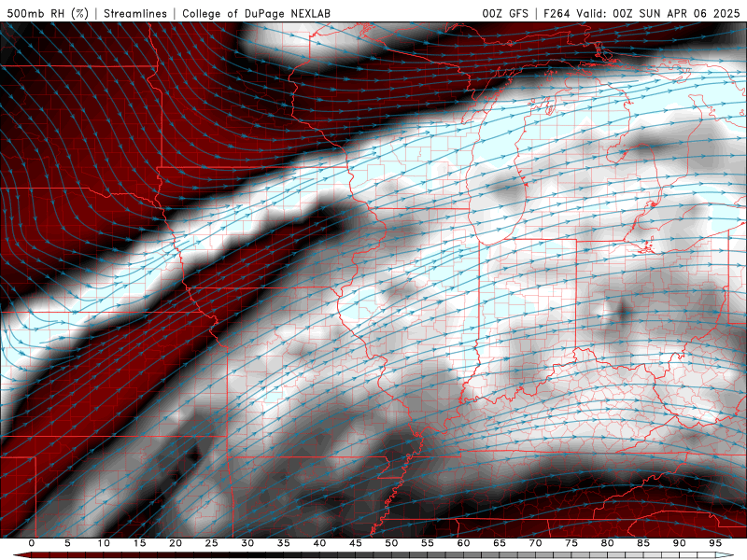Click colorbar value 15

(x=139, y=543)
